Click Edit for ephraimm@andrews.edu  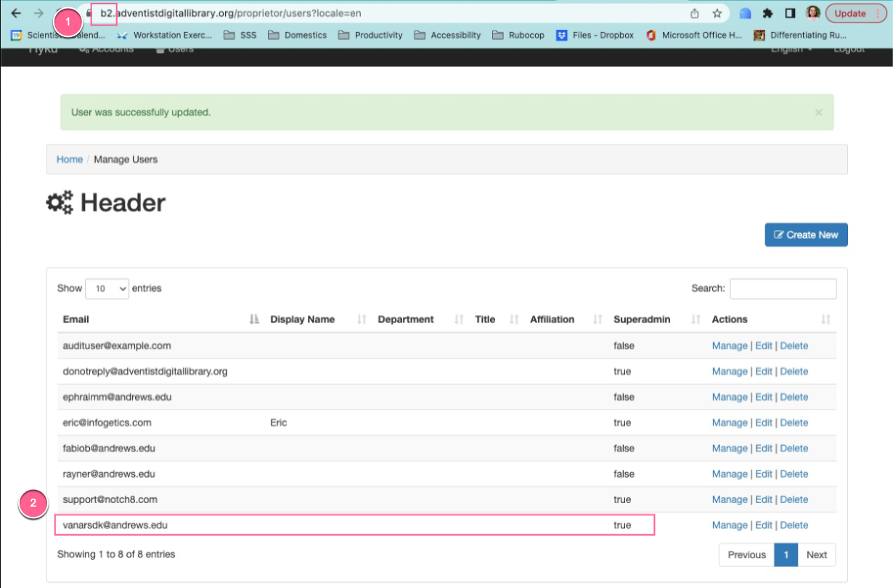764,397
